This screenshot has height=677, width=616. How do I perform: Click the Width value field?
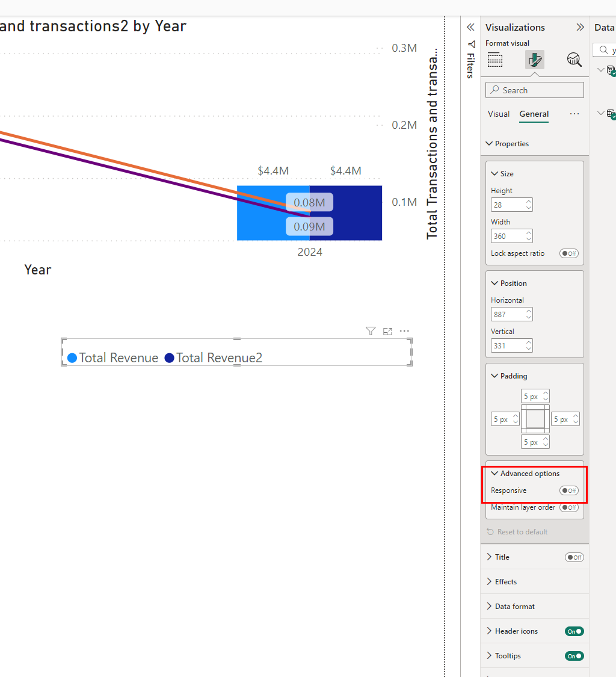[511, 236]
